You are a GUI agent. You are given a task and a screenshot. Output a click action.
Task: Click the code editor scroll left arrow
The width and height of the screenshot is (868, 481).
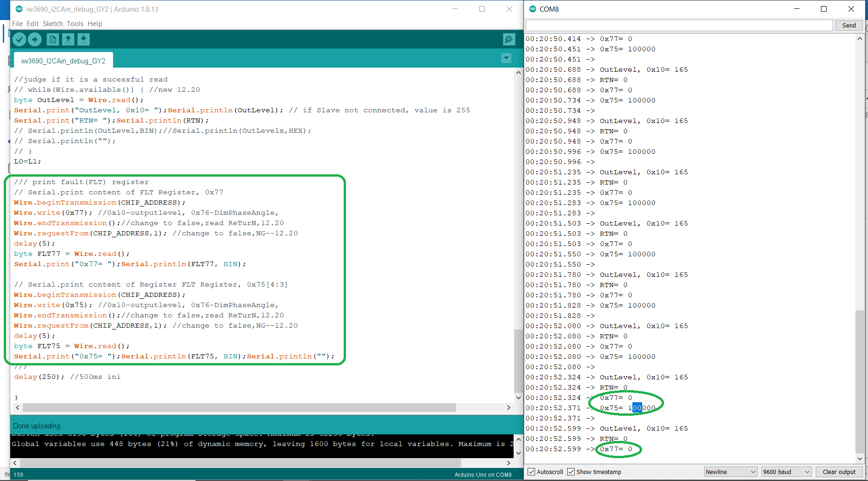click(x=17, y=407)
